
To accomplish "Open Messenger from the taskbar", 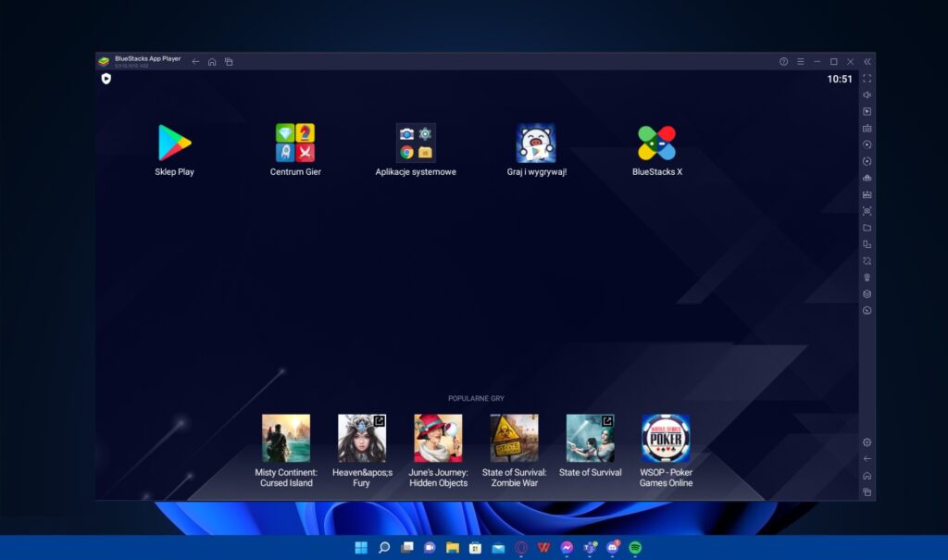I will click(567, 548).
